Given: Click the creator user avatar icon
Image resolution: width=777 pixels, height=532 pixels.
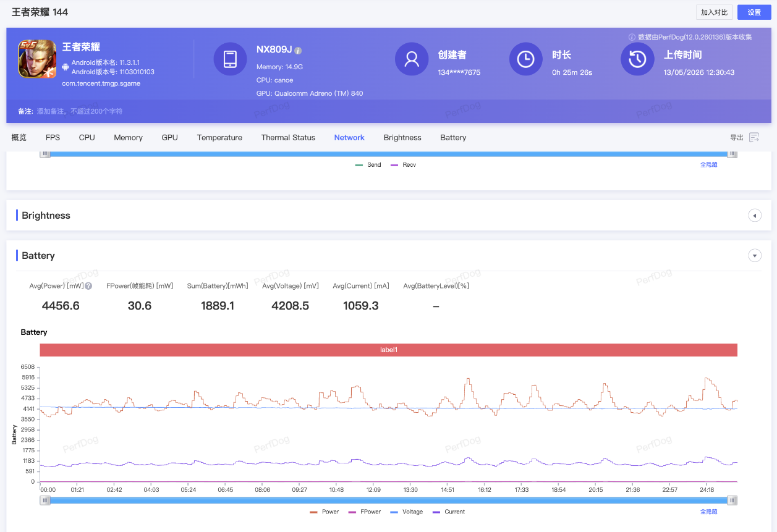Looking at the screenshot, I should (x=412, y=59).
